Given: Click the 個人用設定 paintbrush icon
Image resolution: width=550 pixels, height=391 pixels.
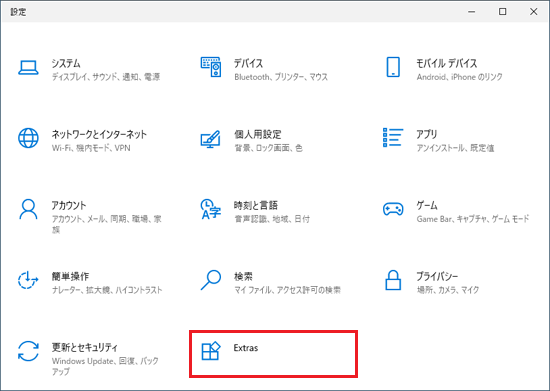Looking at the screenshot, I should click(210, 139).
